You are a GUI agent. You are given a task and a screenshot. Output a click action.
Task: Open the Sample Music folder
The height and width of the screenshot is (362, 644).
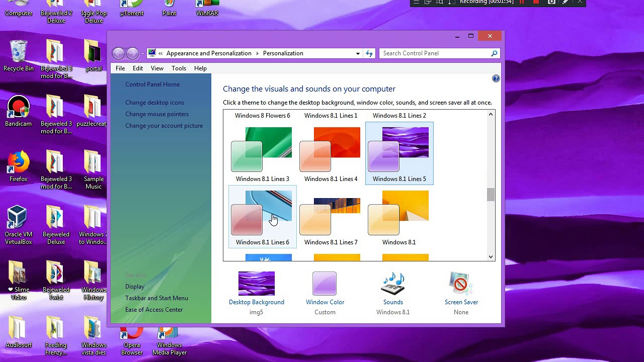[94, 170]
